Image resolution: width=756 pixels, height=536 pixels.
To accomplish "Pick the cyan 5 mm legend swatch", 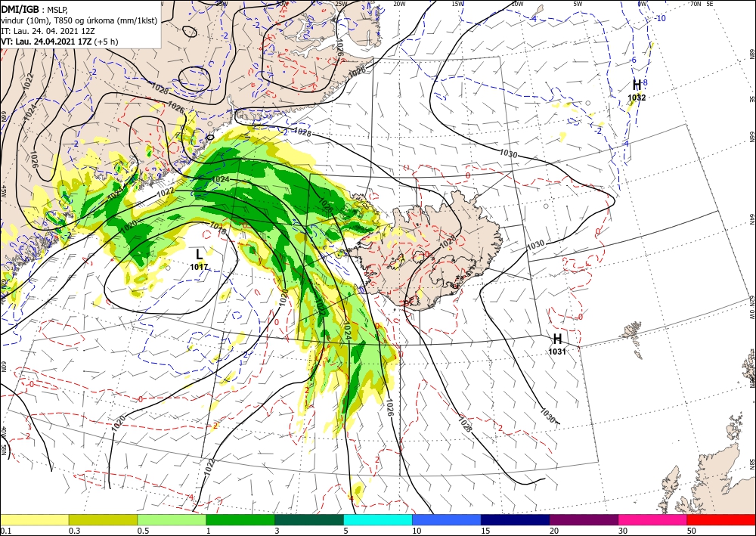I will [x=378, y=519].
